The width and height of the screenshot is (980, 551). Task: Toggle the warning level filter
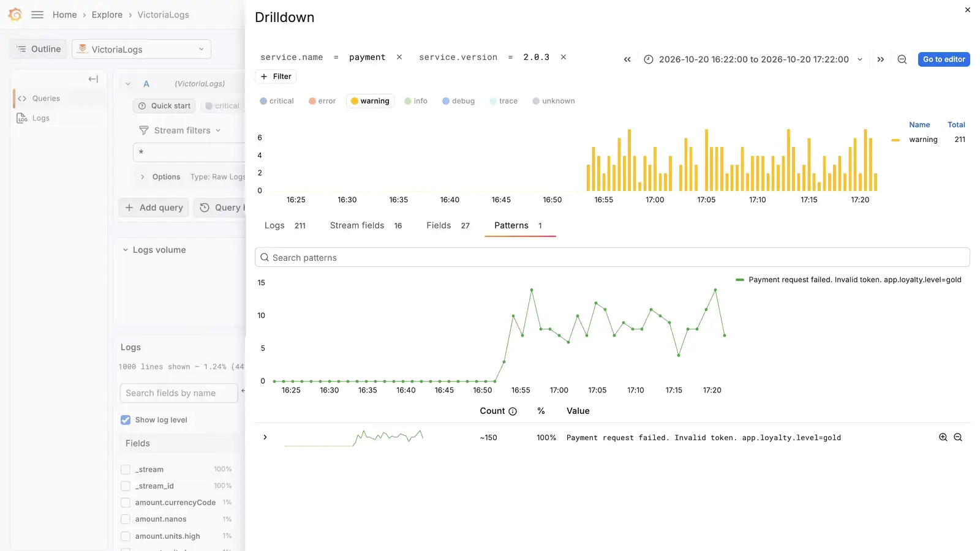(370, 101)
